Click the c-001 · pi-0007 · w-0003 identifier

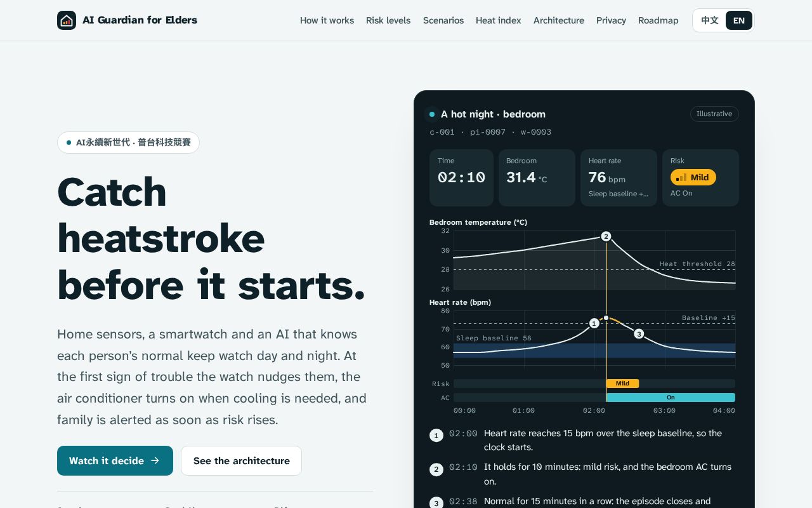490,132
